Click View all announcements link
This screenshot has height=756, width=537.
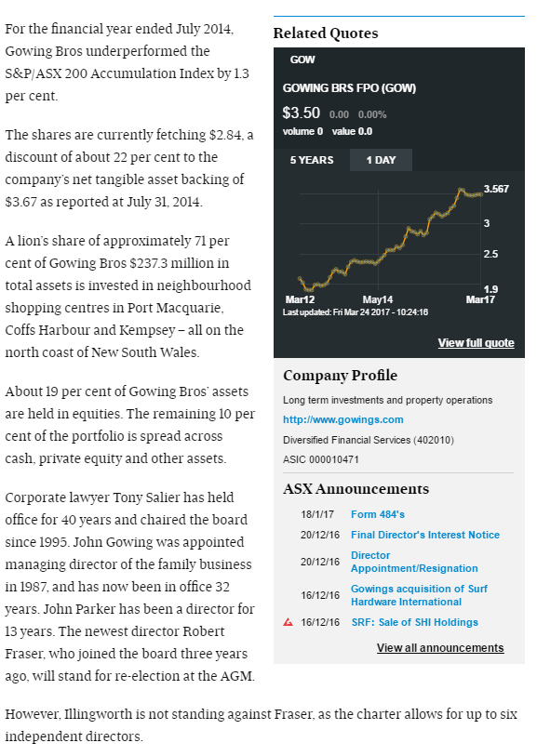click(440, 647)
